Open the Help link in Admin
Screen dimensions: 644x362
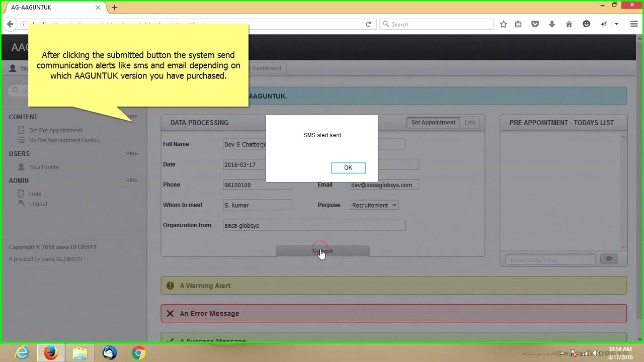[x=35, y=194]
